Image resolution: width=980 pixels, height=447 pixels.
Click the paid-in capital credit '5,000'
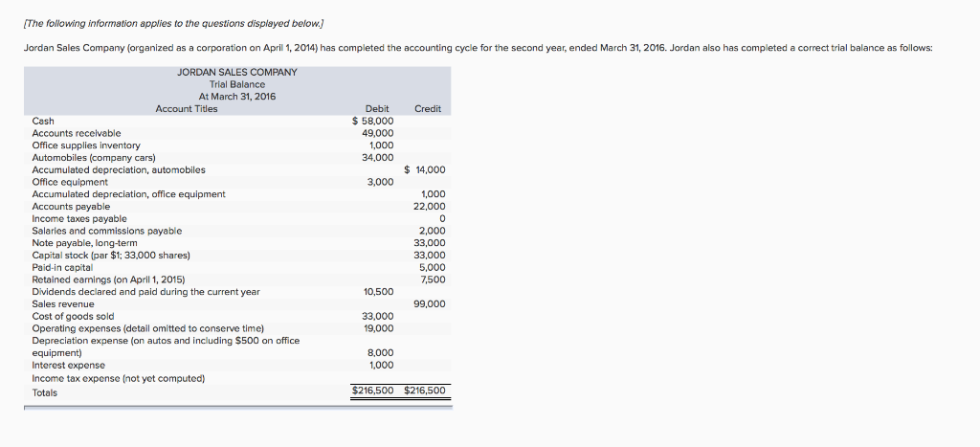pyautogui.click(x=433, y=268)
